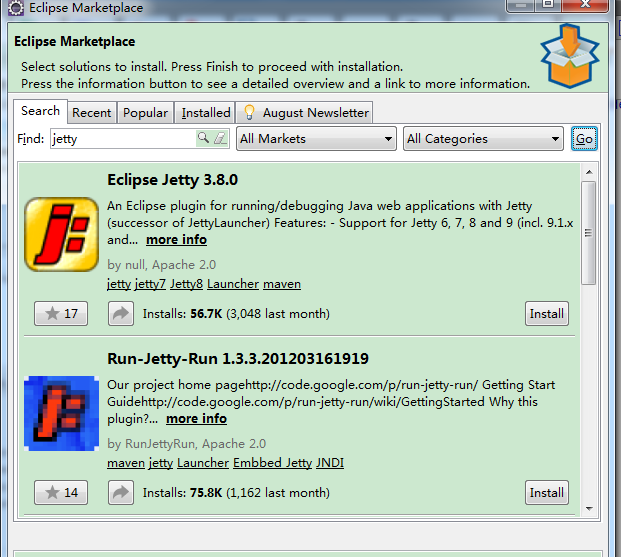Switch to the Recent tab
The width and height of the screenshot is (621, 557).
point(92,113)
